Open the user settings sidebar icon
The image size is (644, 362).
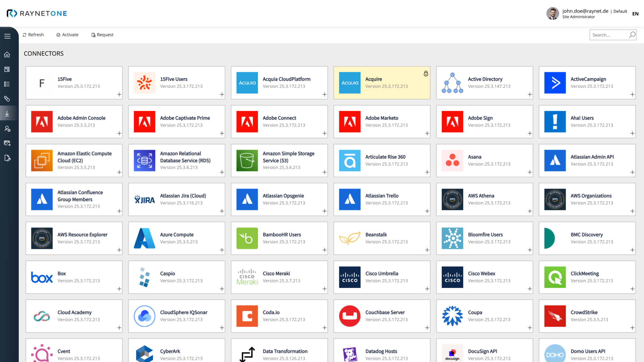tap(7, 129)
